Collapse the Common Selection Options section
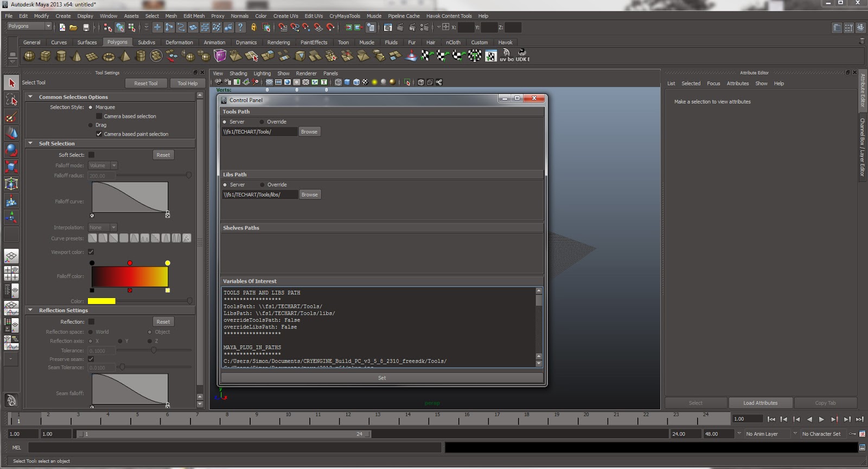The image size is (868, 469). (30, 97)
